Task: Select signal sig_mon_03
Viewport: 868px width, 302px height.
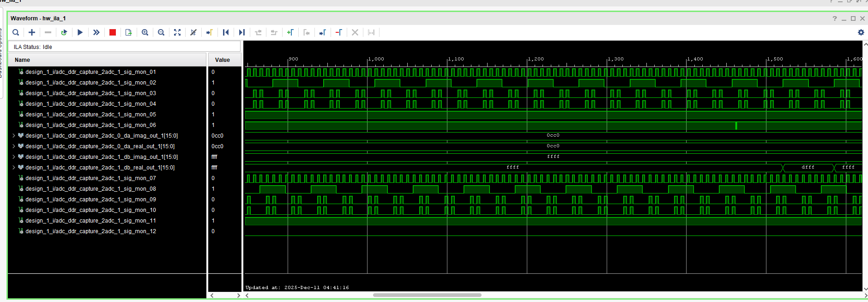Action: [x=90, y=93]
